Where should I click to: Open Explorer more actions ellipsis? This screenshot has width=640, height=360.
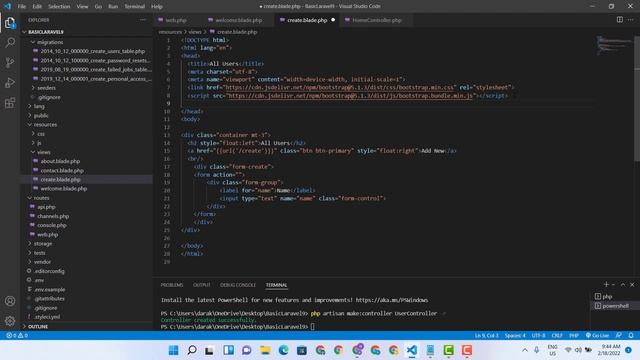[x=143, y=20]
